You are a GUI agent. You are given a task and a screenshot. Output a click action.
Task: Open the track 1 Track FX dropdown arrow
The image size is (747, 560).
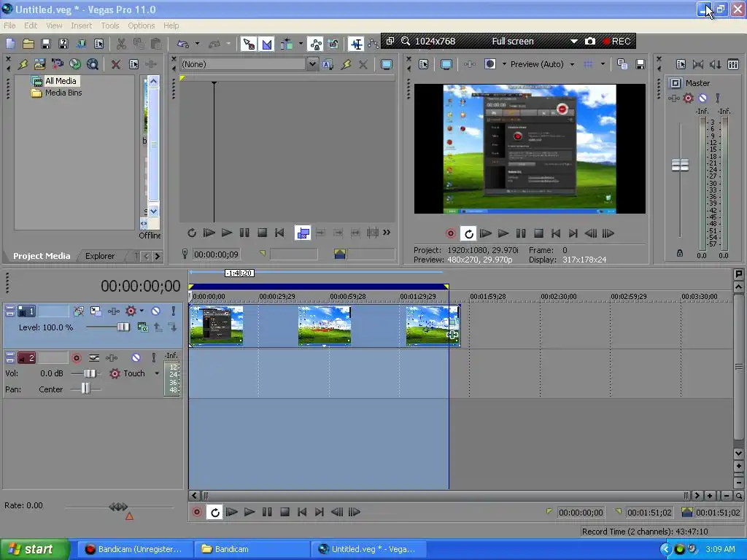coord(142,311)
